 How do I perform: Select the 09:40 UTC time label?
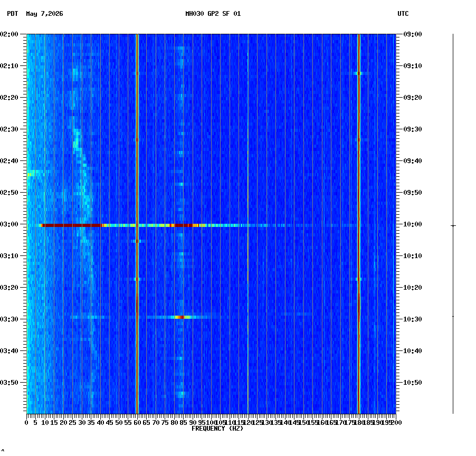413,161
